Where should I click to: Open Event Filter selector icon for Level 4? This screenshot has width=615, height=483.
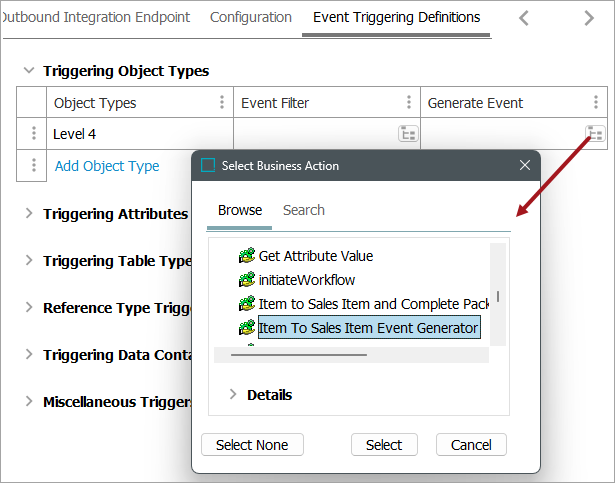pyautogui.click(x=408, y=134)
